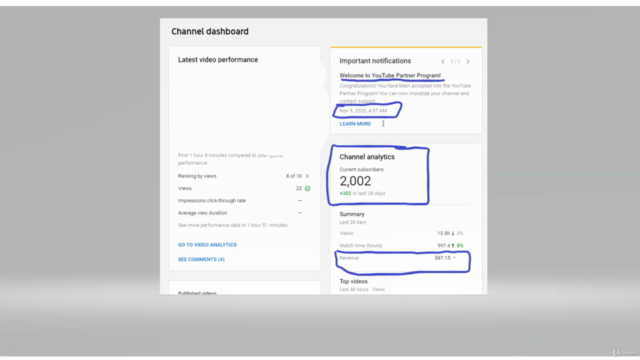Go to previous important notification arrow
Screen dimensions: 640x360
443,62
